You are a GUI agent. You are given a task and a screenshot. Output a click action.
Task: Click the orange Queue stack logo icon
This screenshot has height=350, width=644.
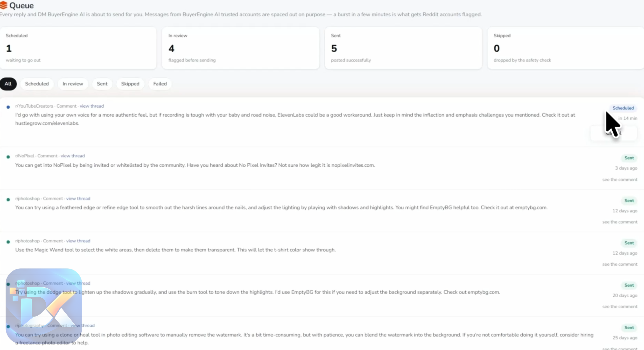[x=4, y=5]
